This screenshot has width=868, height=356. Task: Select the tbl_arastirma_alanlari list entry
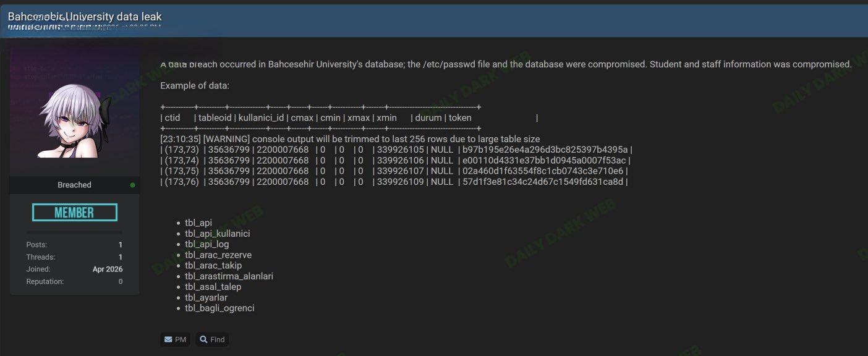pos(229,276)
